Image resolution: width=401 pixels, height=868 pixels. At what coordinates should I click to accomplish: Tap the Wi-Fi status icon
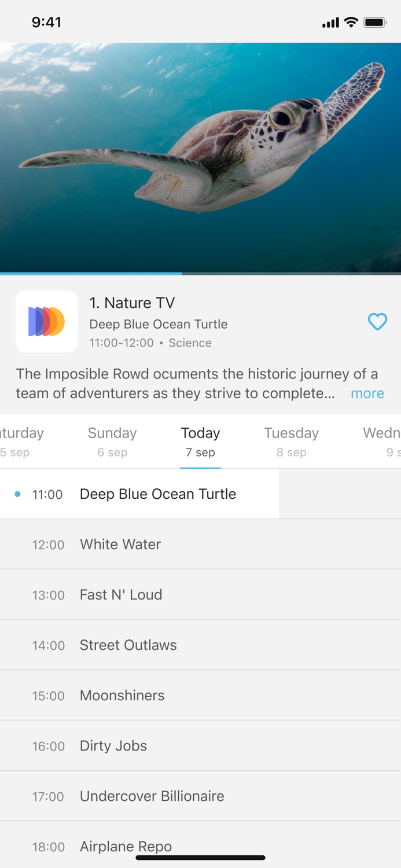tap(351, 23)
